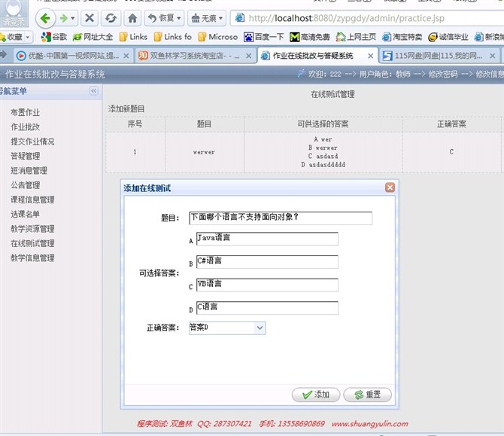Click the answer D field with C语言
Viewport: 504px width, 436px height.
pos(267,308)
